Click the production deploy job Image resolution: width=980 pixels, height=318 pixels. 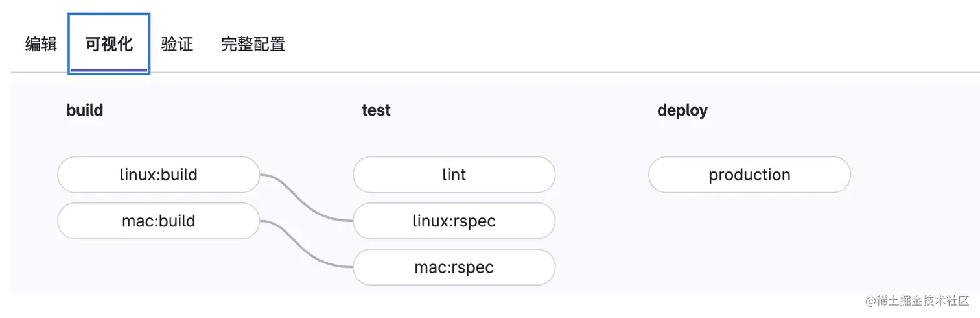749,175
